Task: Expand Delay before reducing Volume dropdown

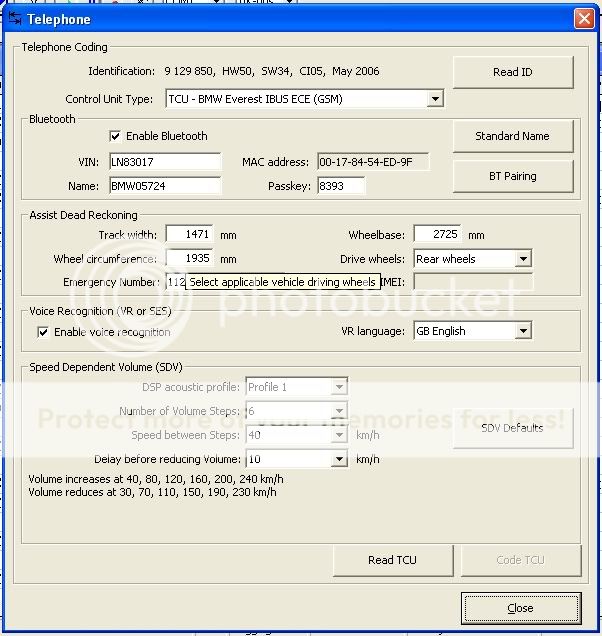Action: (x=338, y=459)
